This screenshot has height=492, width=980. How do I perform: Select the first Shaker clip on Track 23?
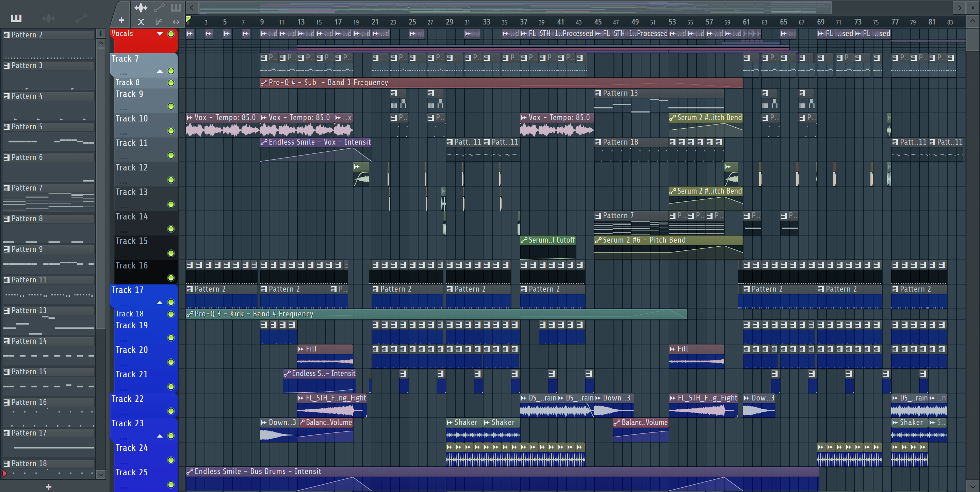pyautogui.click(x=464, y=430)
